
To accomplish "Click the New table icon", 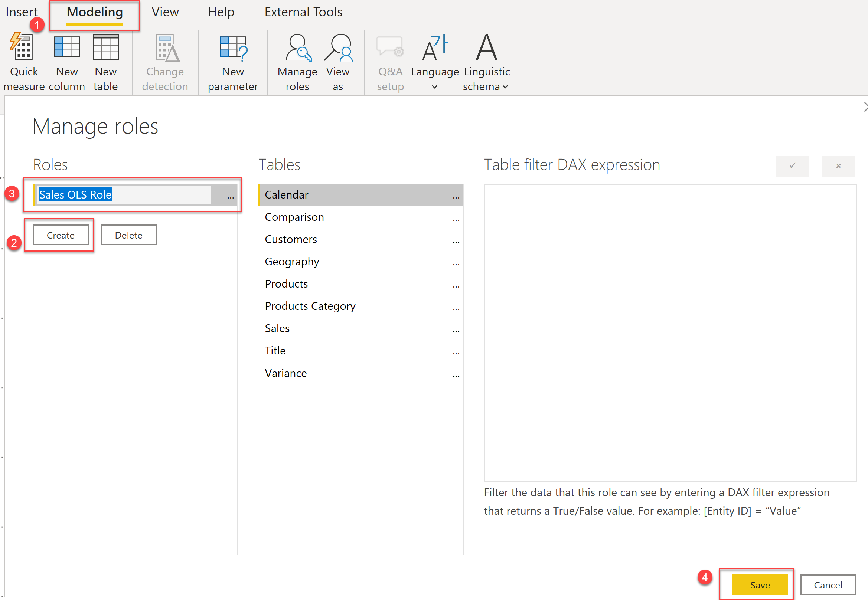I will click(105, 48).
